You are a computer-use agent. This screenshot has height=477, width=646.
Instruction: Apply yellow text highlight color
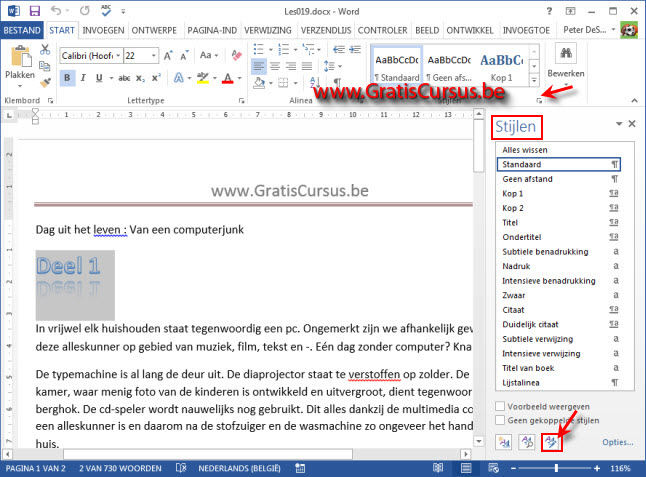click(x=203, y=78)
